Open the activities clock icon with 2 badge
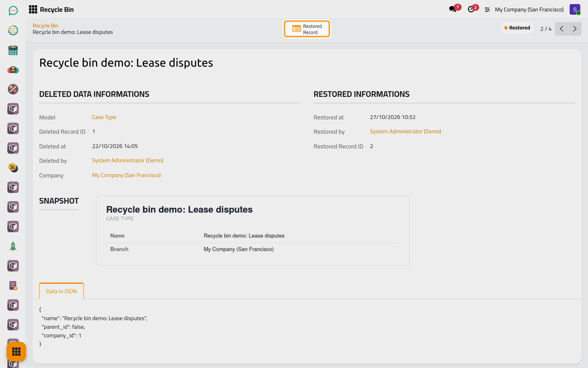This screenshot has width=588, height=368. 472,9
